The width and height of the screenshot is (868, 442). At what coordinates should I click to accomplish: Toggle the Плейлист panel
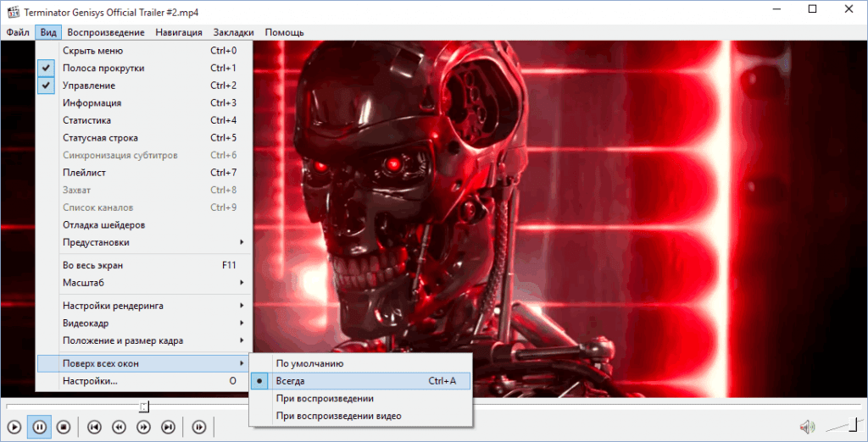tap(144, 173)
